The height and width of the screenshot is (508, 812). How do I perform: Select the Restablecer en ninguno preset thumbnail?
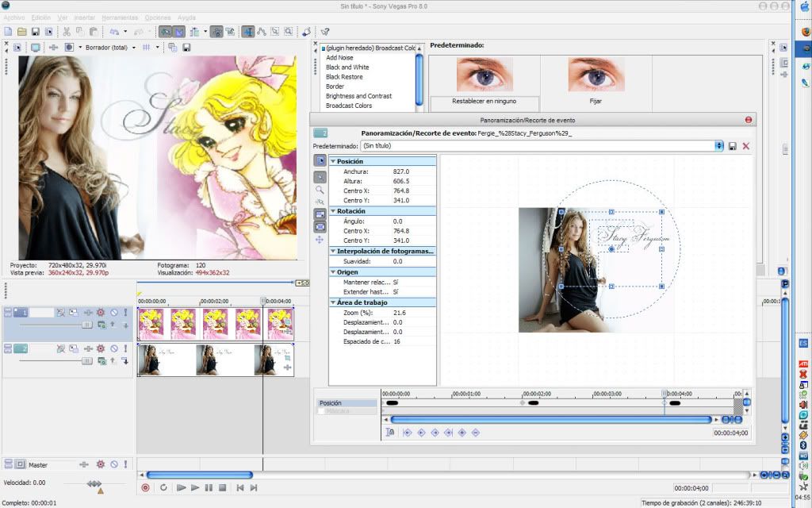(x=485, y=83)
